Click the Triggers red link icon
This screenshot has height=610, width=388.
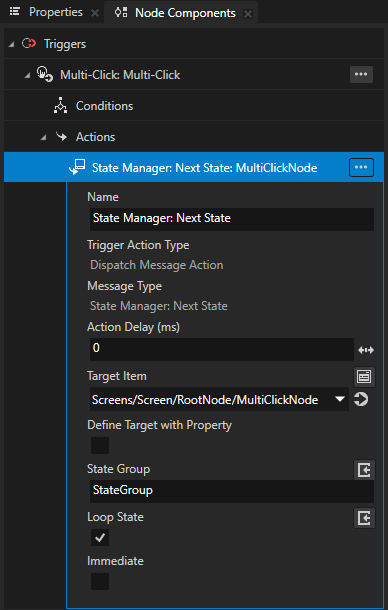pos(29,44)
